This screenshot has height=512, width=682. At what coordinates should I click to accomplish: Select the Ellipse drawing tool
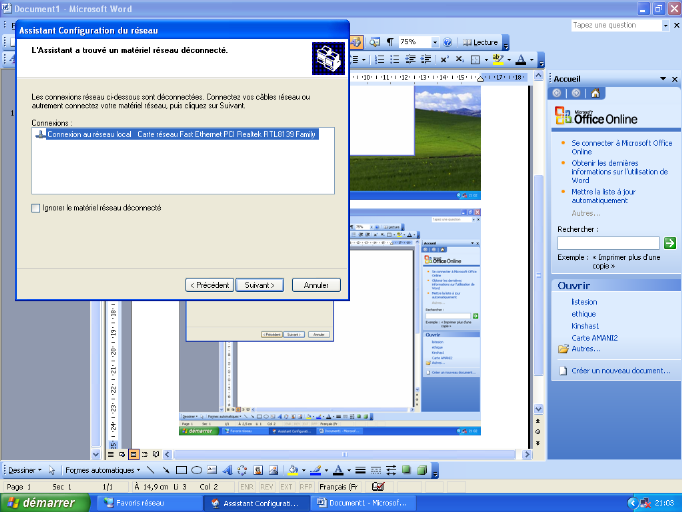click(196, 470)
